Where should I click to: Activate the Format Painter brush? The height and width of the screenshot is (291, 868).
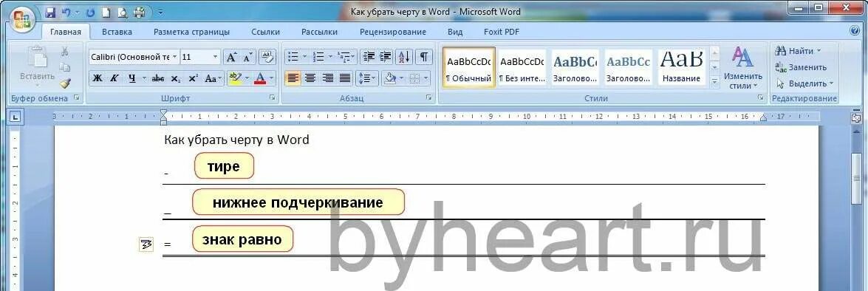click(65, 83)
